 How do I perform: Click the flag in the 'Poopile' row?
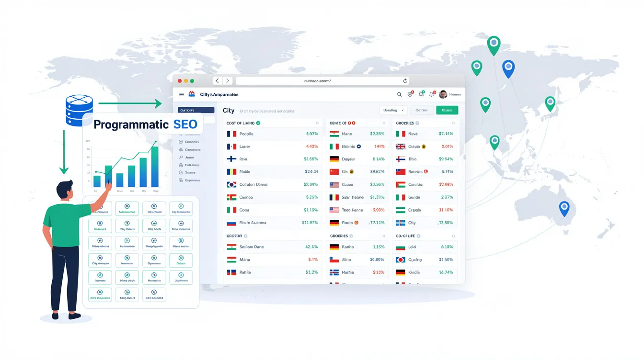pyautogui.click(x=231, y=134)
